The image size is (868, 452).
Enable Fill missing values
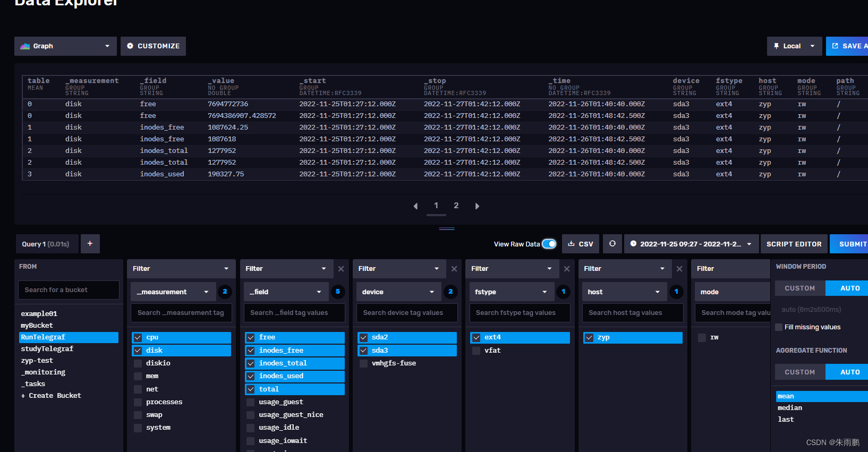779,327
